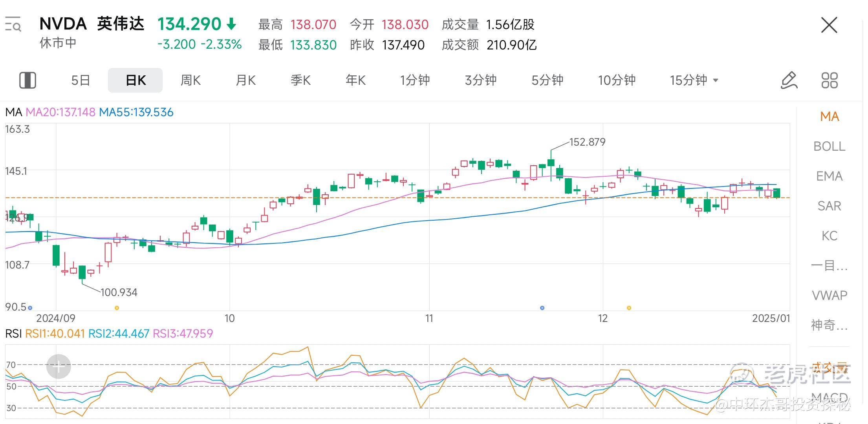Click the MA20:137.148 legend label

60,113
